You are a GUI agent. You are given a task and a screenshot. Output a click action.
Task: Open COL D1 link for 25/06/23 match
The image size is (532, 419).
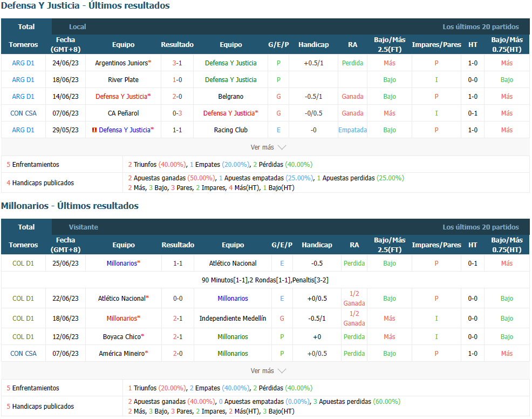click(x=23, y=263)
